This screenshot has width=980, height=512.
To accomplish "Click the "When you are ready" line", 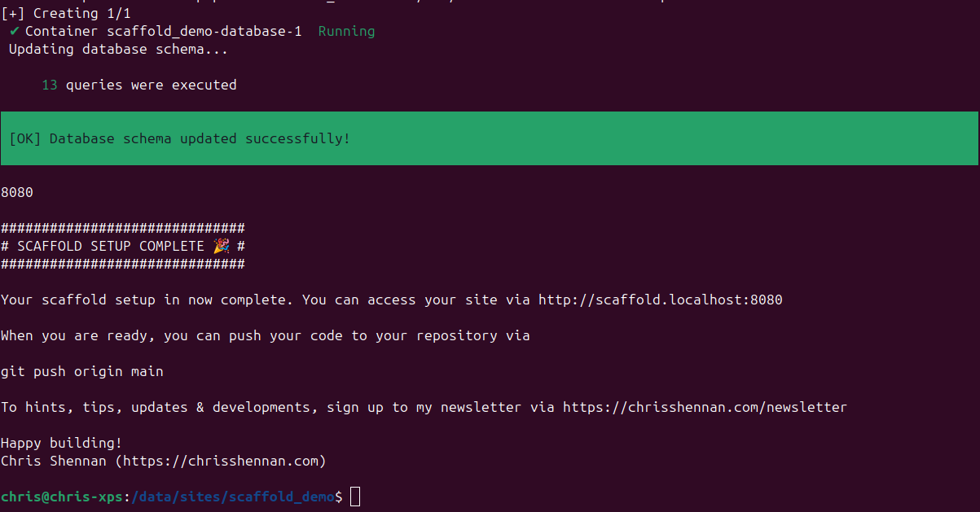I will coord(265,335).
